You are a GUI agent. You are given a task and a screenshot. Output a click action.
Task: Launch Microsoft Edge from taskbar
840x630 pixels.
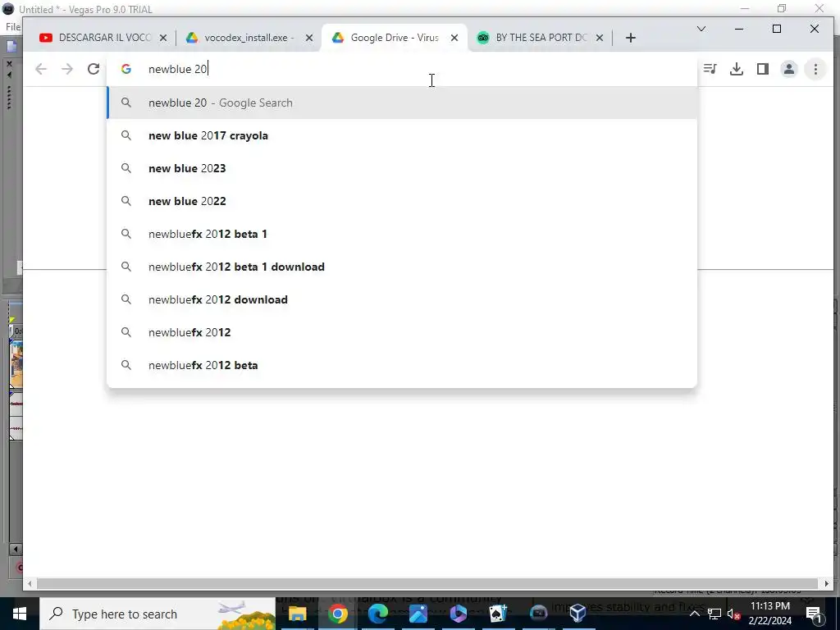point(377,614)
